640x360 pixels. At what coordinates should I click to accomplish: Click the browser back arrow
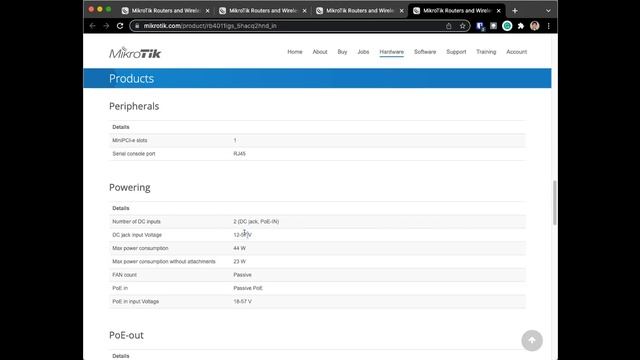[x=92, y=26]
